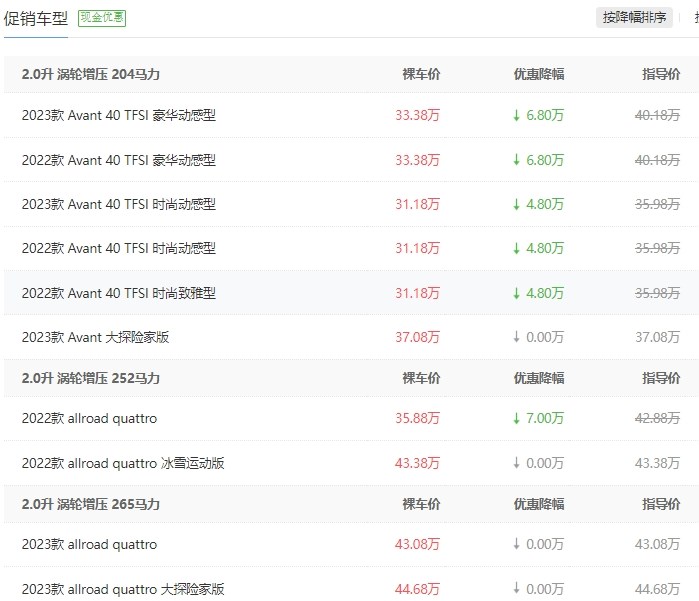This screenshot has height=601, width=699.
Task: Click 4.80万 discount on 2023款 时尚动感型
Action: [539, 204]
